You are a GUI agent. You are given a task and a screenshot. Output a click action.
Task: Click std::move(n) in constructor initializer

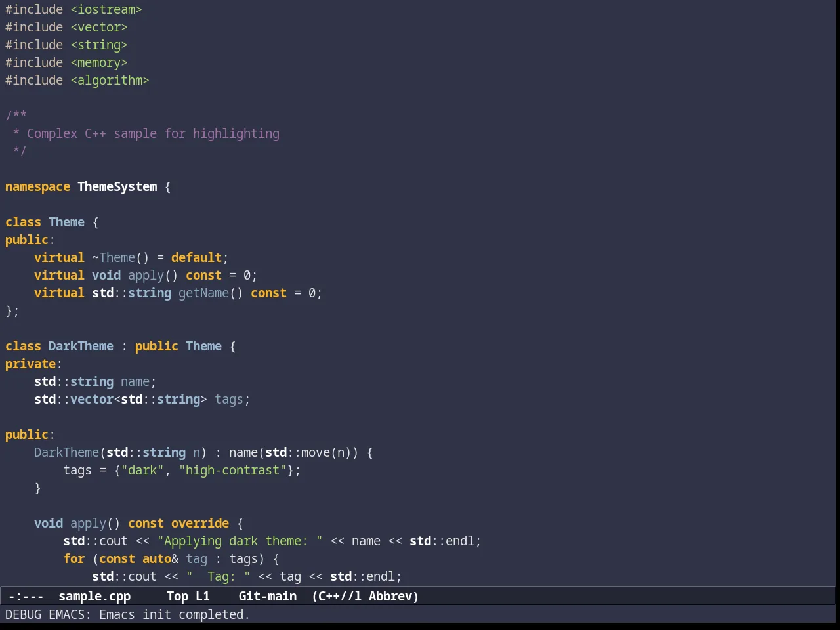click(308, 452)
